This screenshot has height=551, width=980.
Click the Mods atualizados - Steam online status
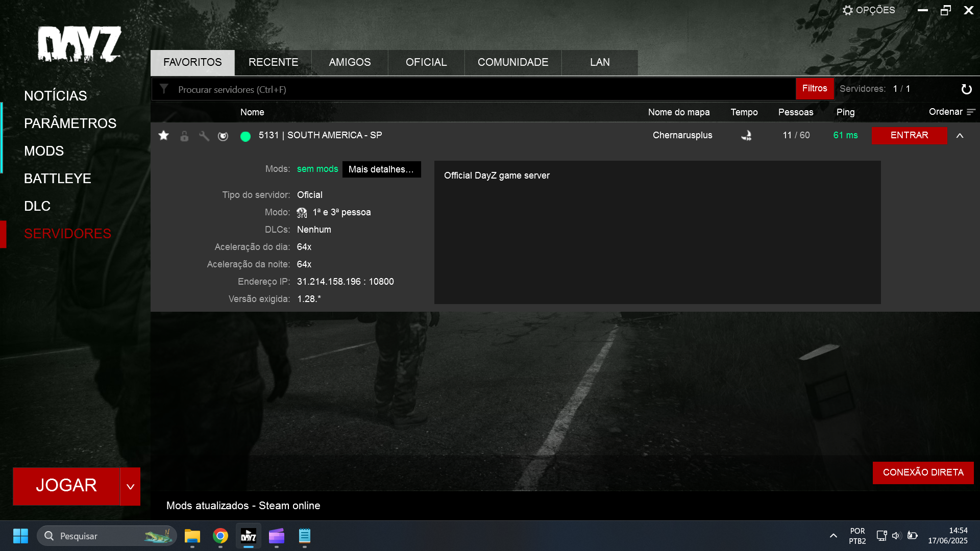tap(243, 506)
